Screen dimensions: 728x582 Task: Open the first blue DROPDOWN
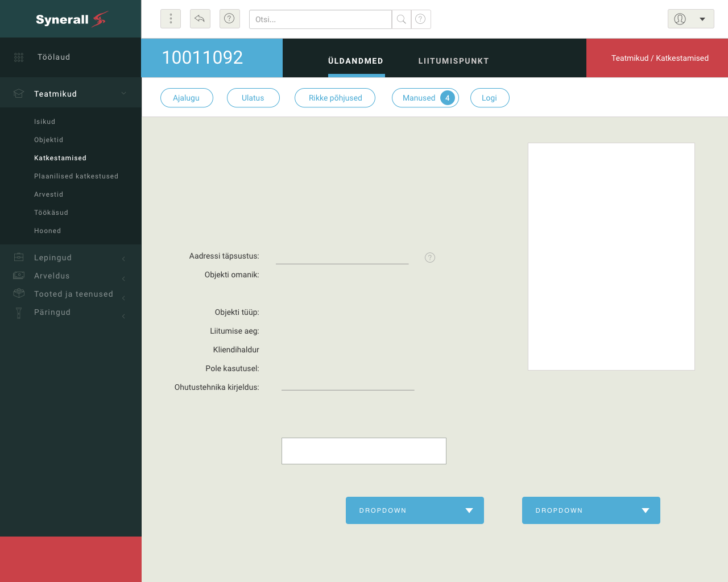[415, 510]
